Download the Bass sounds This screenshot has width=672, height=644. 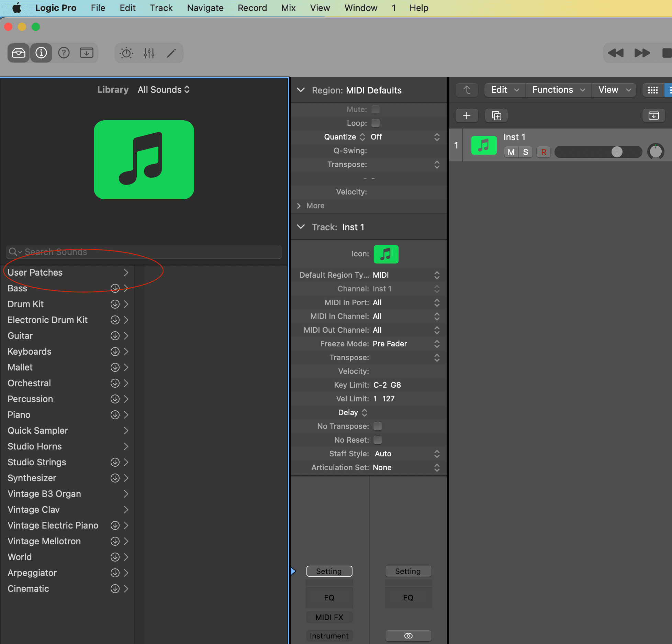(115, 288)
